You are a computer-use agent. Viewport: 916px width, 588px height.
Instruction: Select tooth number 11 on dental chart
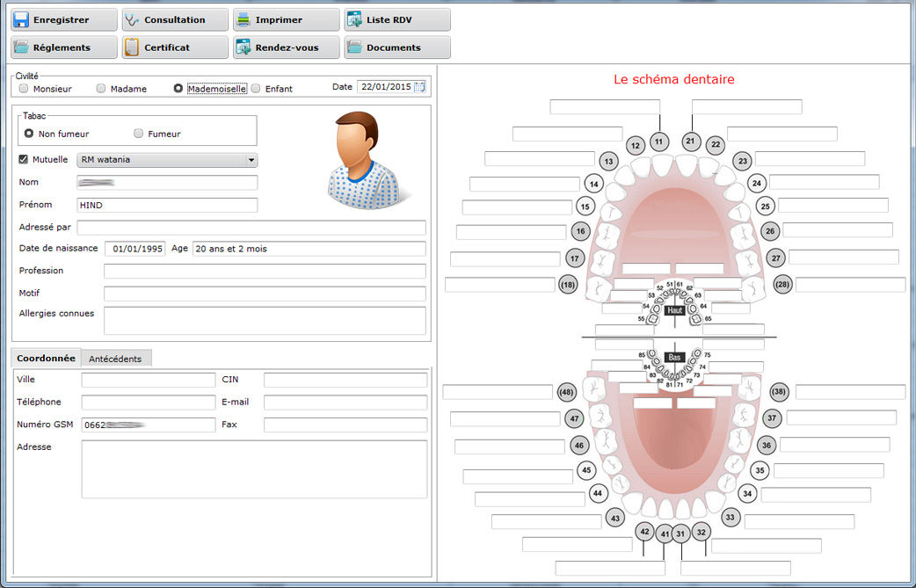[x=658, y=142]
